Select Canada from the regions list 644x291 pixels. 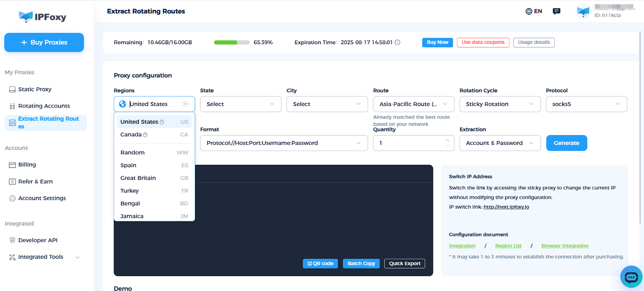[131, 135]
